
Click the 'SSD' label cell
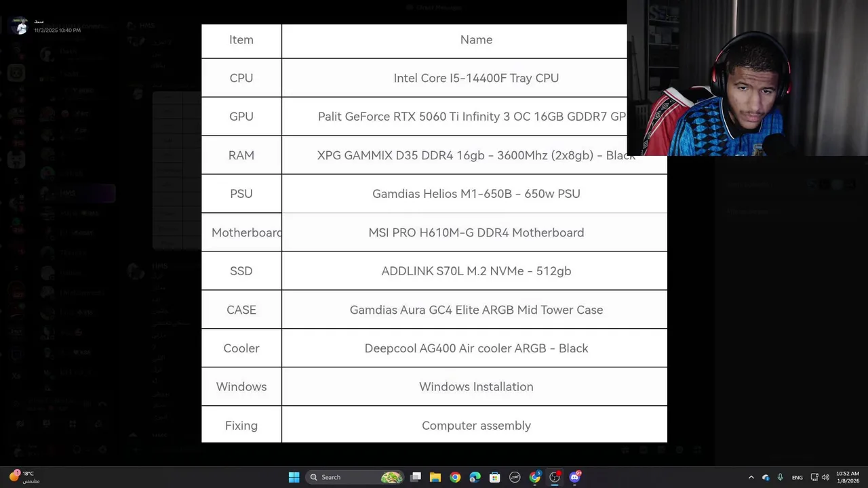[x=241, y=271]
